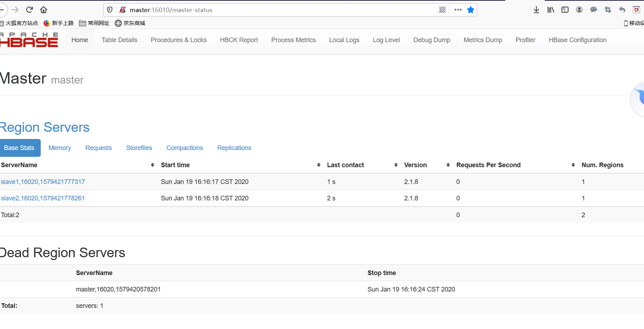Open Profiler page

click(525, 40)
